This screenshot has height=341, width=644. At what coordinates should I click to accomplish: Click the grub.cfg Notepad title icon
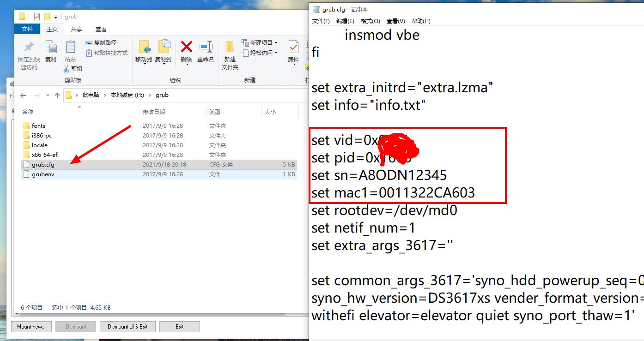pyautogui.click(x=316, y=9)
